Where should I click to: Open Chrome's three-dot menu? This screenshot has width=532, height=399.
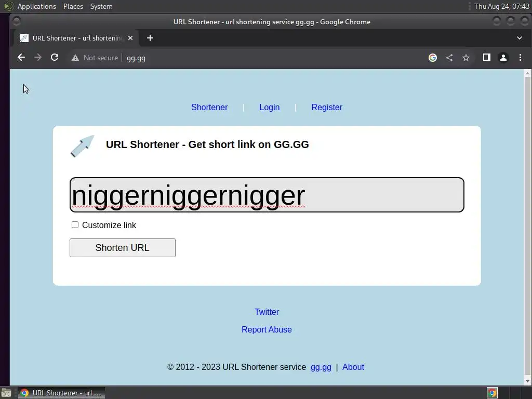[520, 58]
